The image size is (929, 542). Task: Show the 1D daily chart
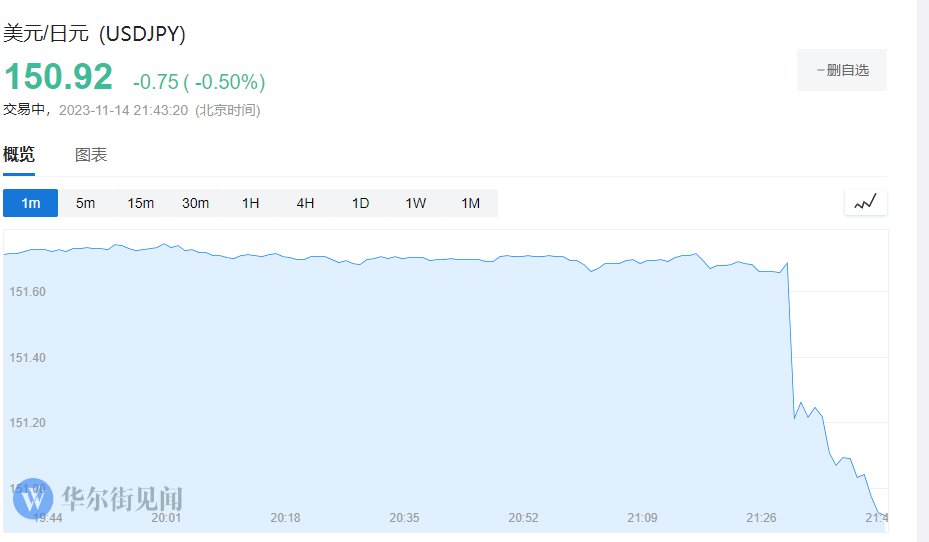(x=360, y=203)
